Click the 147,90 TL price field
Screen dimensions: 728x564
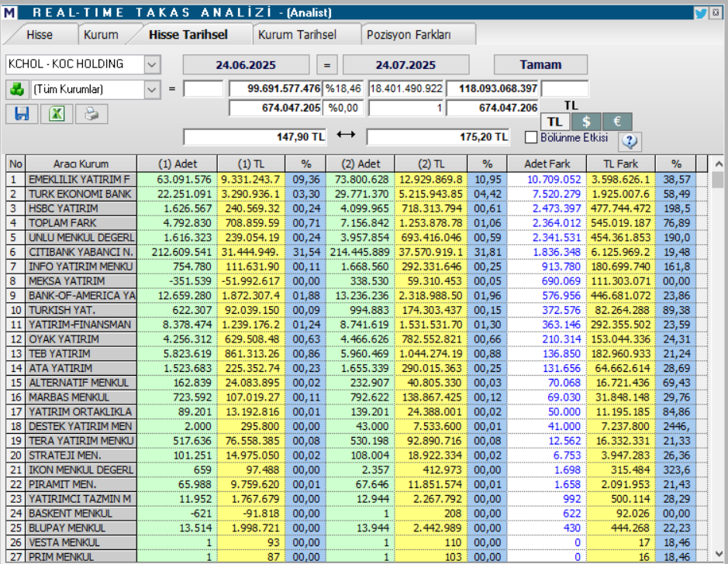point(255,137)
